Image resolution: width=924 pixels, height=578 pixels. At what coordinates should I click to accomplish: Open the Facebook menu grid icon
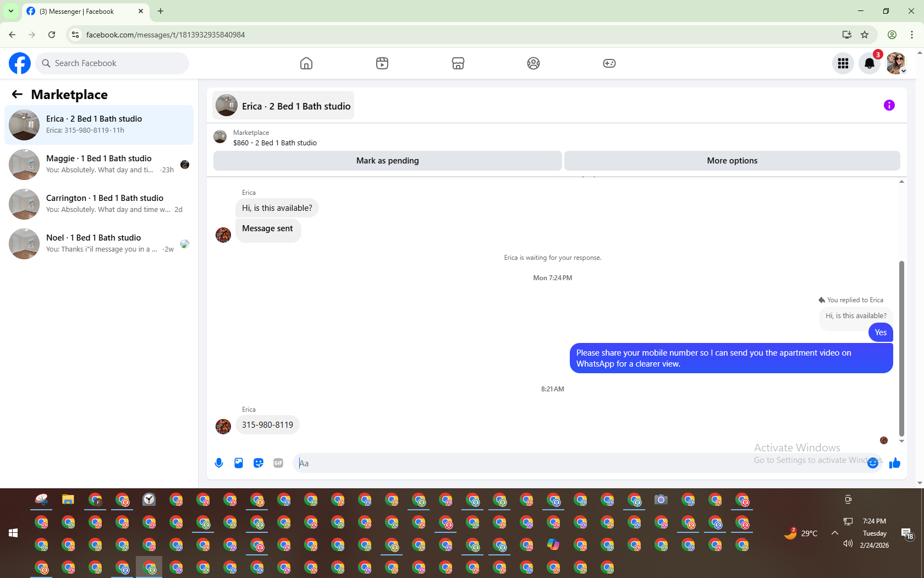843,63
